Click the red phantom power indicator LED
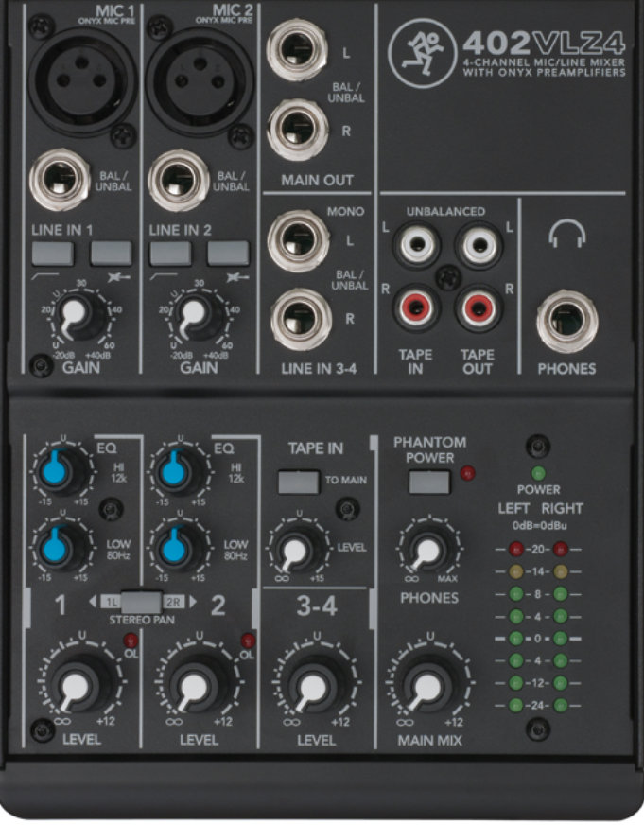This screenshot has width=644, height=825. pyautogui.click(x=467, y=473)
